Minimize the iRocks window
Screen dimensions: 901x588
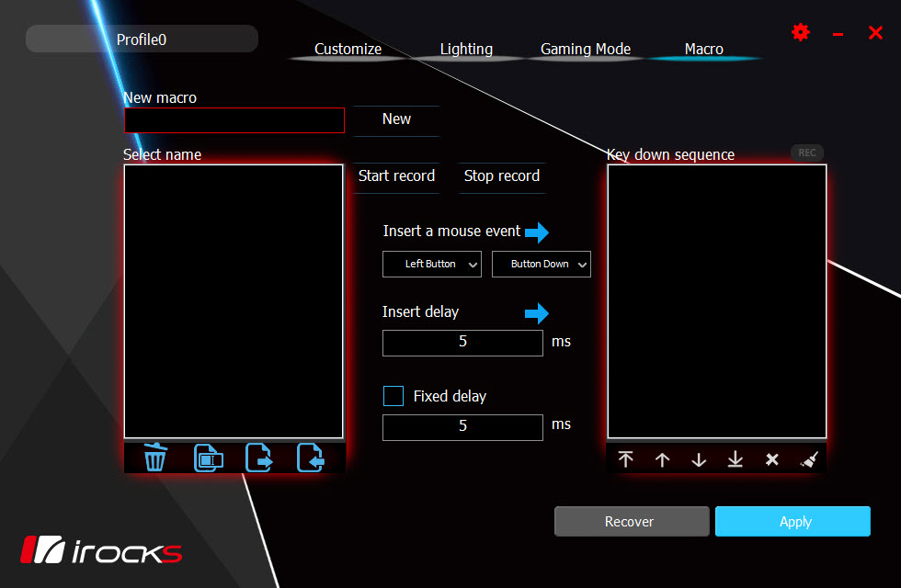(838, 35)
